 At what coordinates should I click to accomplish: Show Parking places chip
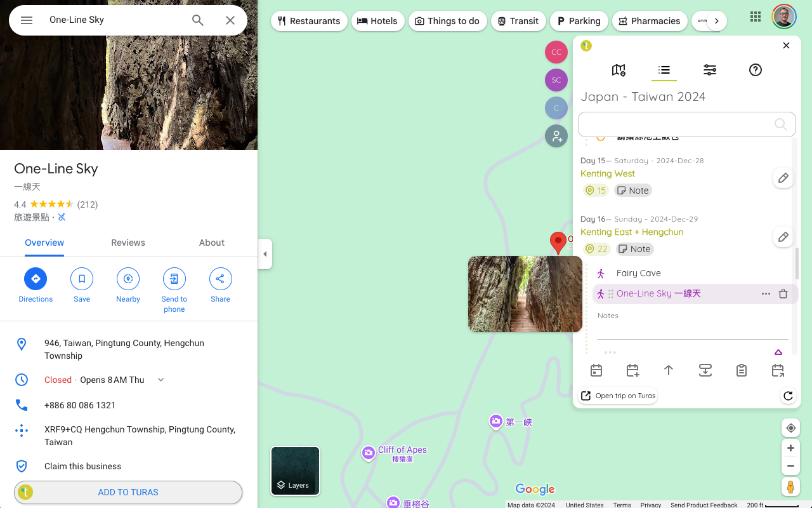pyautogui.click(x=579, y=21)
